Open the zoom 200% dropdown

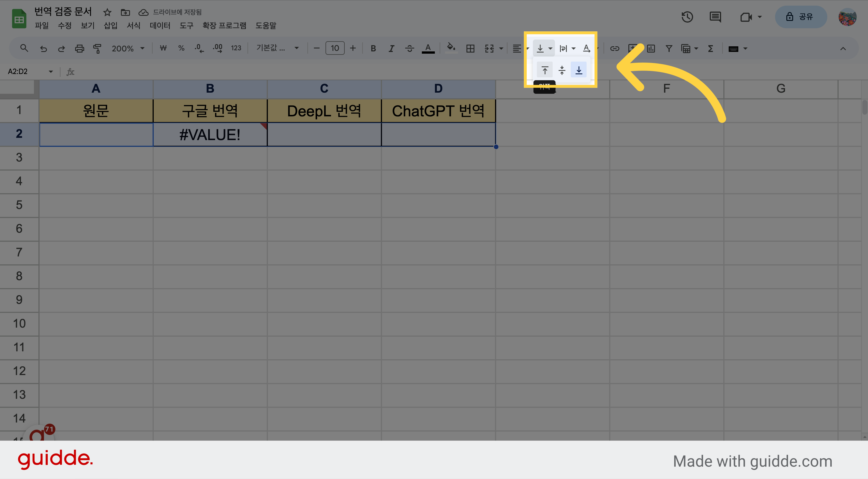point(128,49)
